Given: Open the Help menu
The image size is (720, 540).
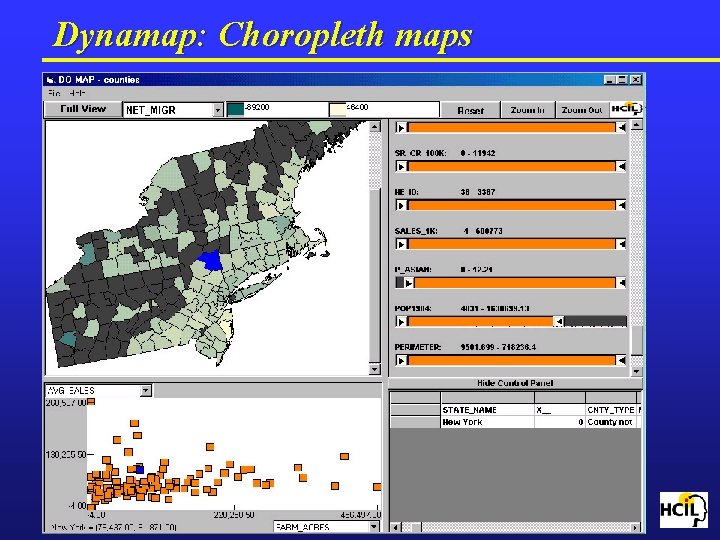Looking at the screenshot, I should (x=78, y=93).
